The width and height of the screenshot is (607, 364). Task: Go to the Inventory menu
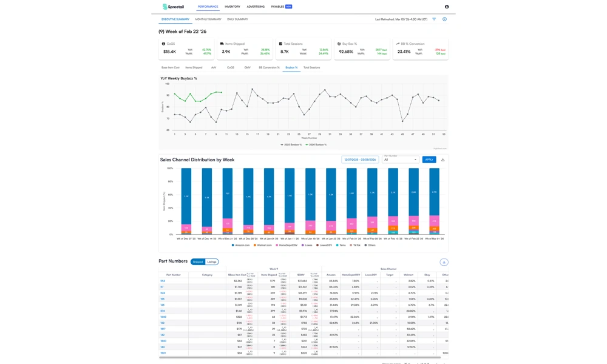tap(232, 7)
